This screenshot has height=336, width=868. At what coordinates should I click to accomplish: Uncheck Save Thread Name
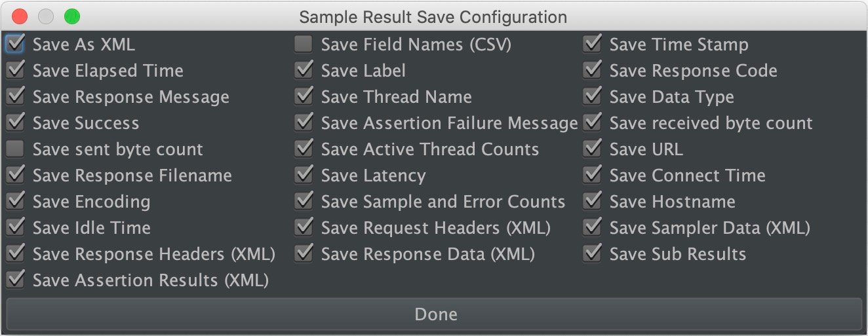304,97
